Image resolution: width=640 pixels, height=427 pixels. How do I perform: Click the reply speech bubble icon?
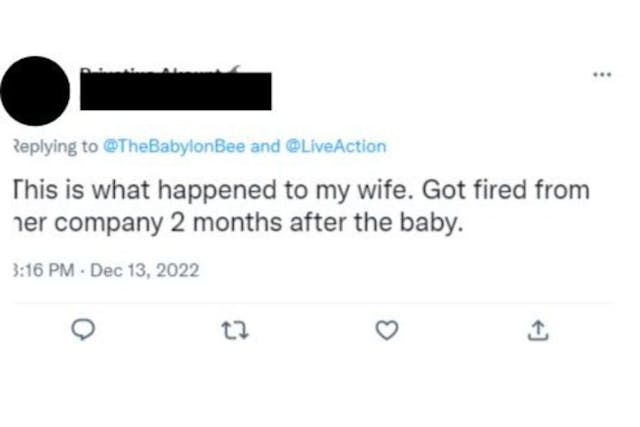[87, 328]
